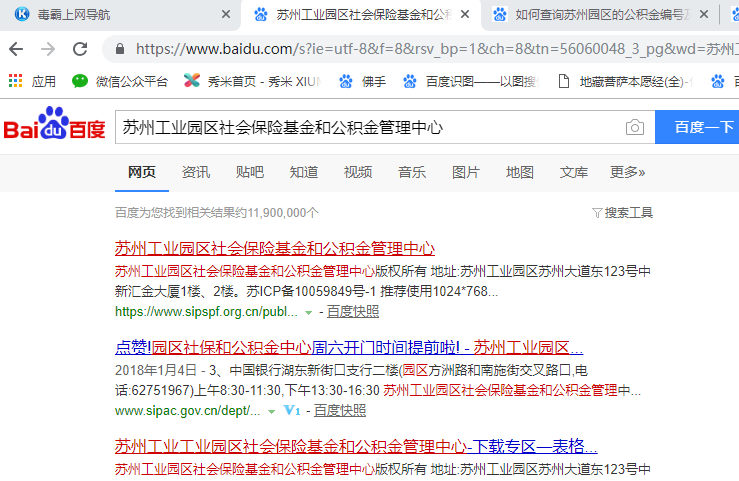Image resolution: width=739 pixels, height=481 pixels.
Task: Reload the current Baidu page
Action: coord(80,49)
